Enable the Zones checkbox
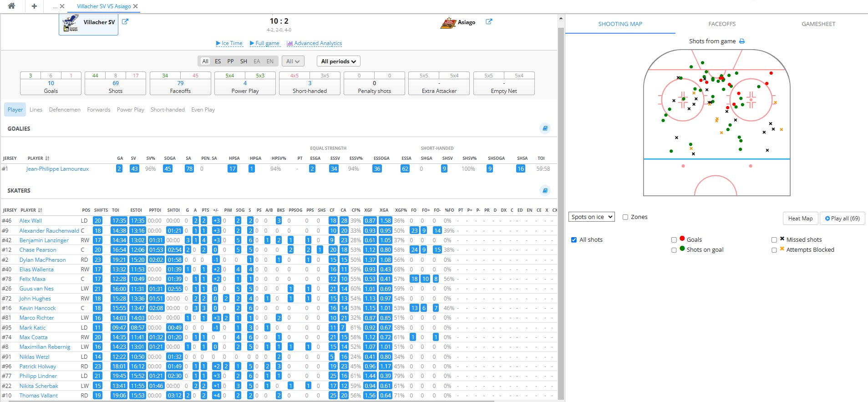The image size is (868, 402). point(625,217)
